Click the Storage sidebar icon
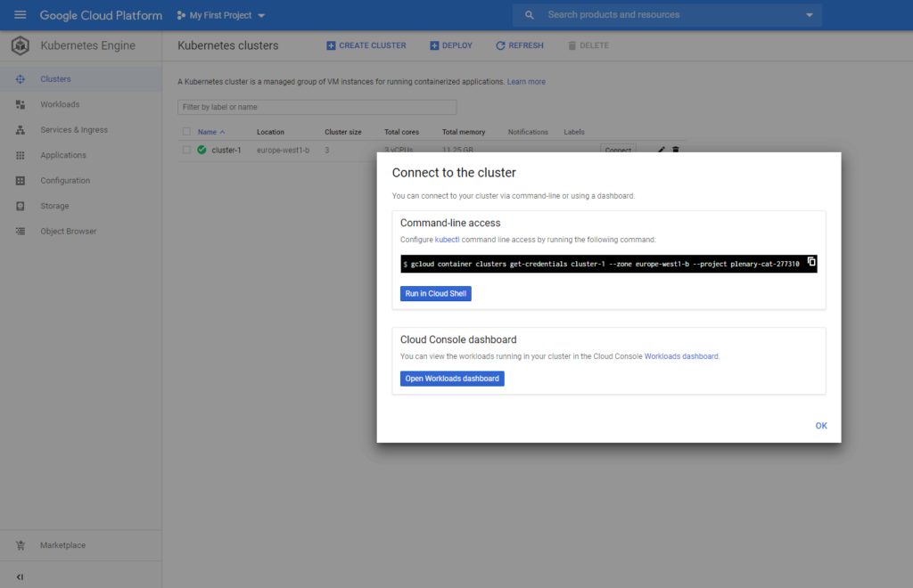913x588 pixels. (21, 206)
